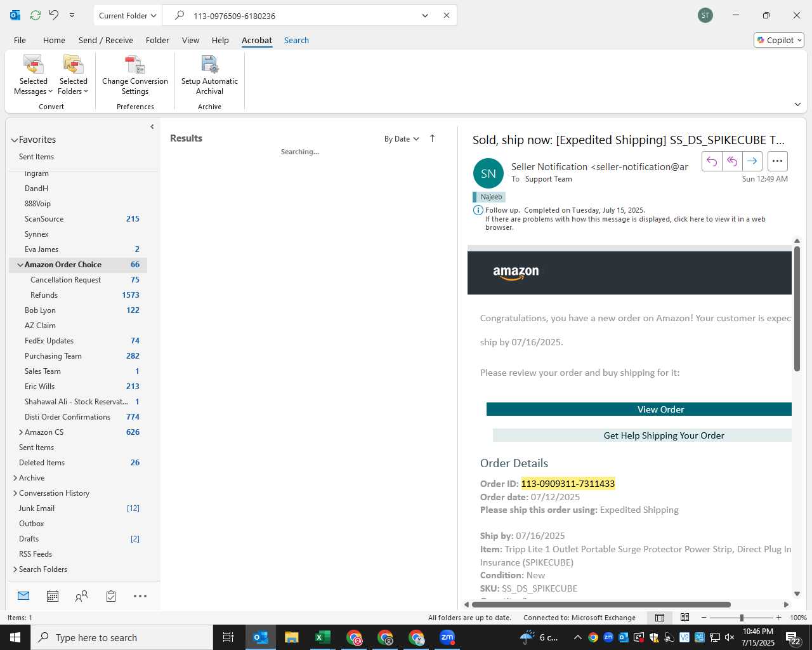Click the Forward arrow icon
The width and height of the screenshot is (812, 650).
752,161
